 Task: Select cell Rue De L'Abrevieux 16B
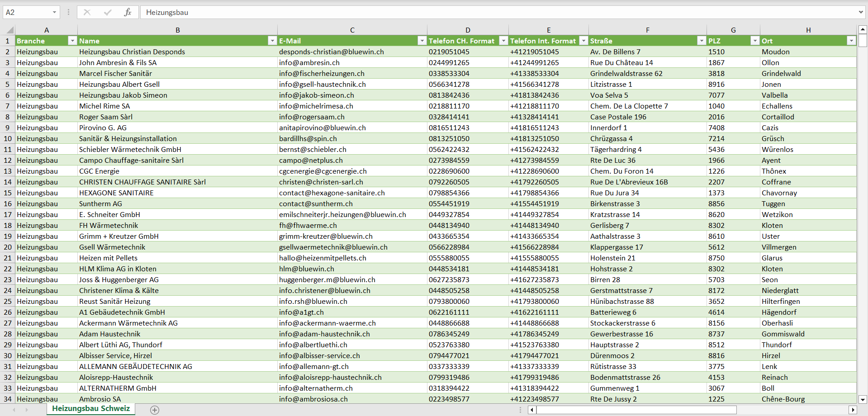pos(648,182)
